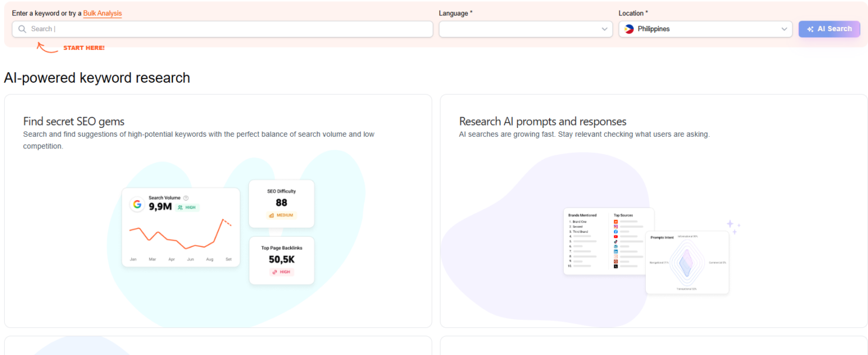Viewport: 868px width, 355px height.
Task: Open the Location dropdown showing Philippines
Action: [x=704, y=29]
